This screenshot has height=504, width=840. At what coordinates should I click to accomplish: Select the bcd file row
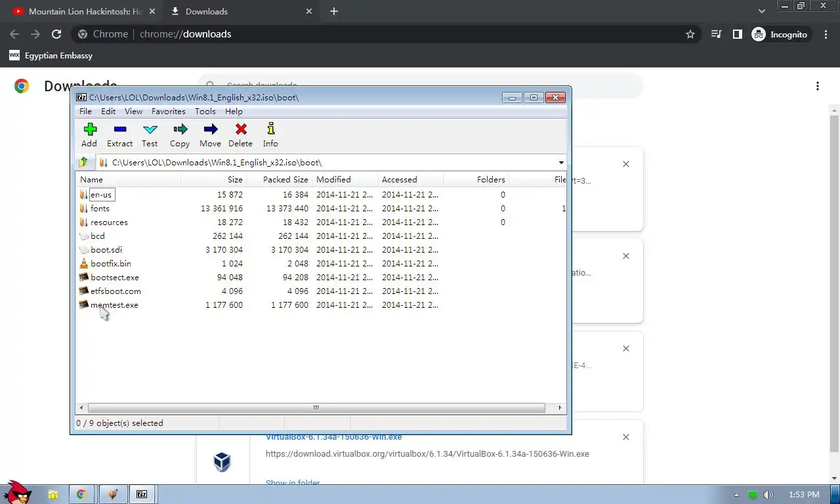click(322, 236)
